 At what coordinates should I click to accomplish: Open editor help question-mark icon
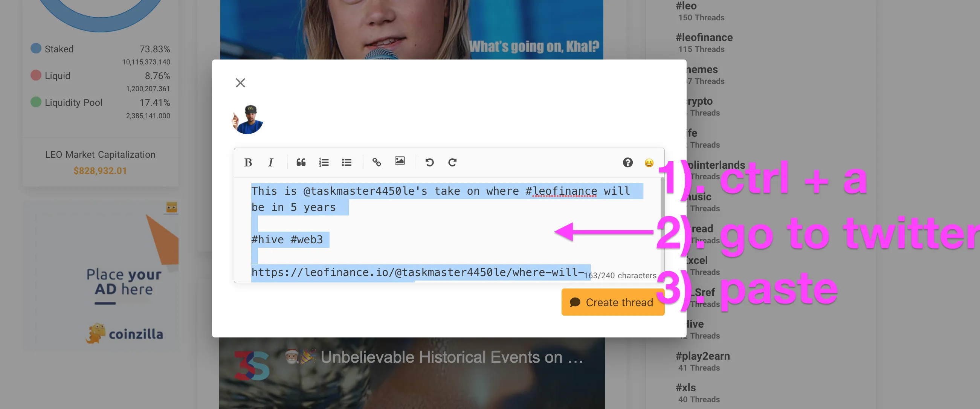pos(628,162)
